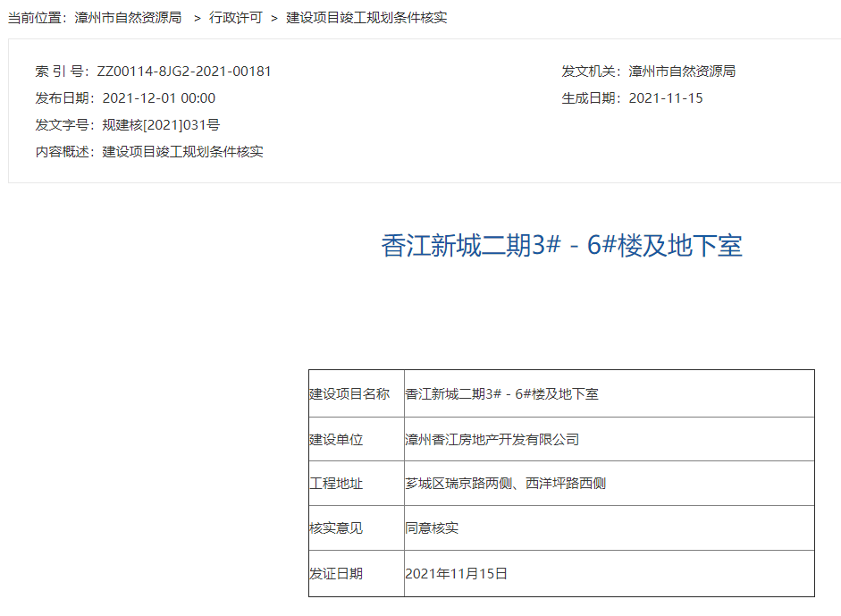This screenshot has height=616, width=841.
Task: Select the 工程地址 table label cell
Action: coord(337,484)
